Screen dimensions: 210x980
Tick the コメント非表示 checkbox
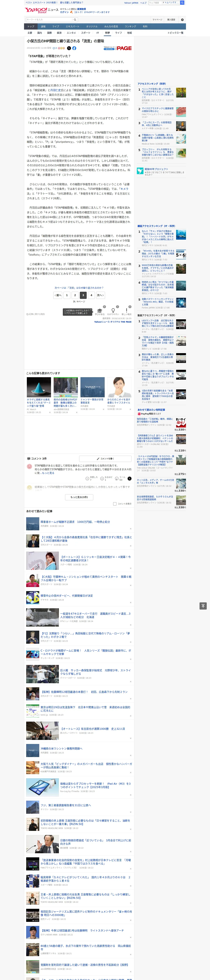point(115,504)
